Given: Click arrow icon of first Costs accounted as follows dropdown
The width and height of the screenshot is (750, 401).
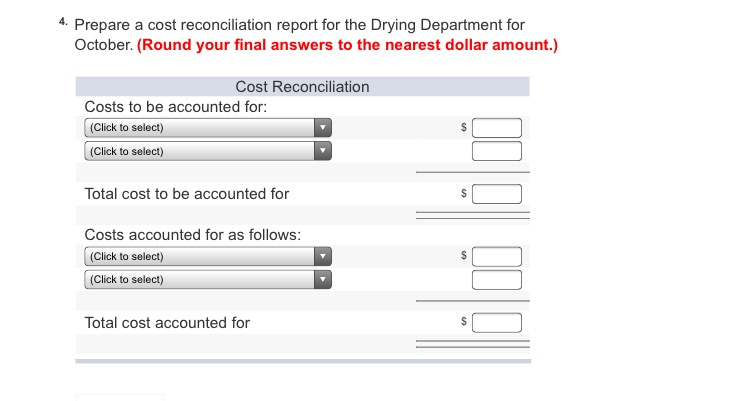Looking at the screenshot, I should coord(321,256).
